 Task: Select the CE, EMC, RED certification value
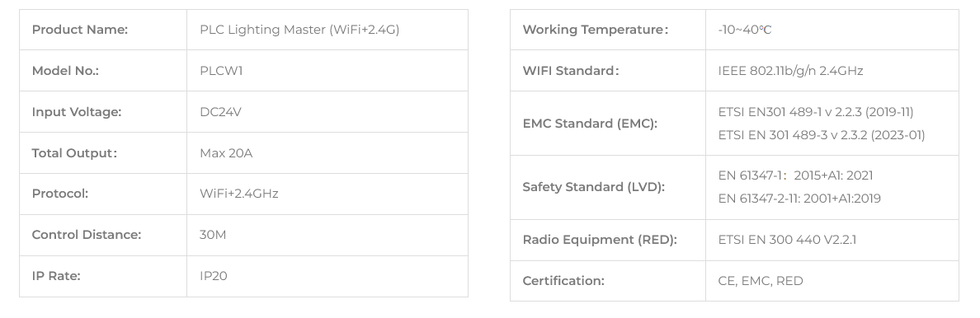[761, 281]
